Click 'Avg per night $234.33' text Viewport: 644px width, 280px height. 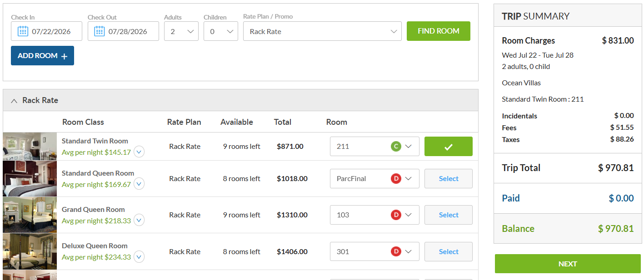96,257
